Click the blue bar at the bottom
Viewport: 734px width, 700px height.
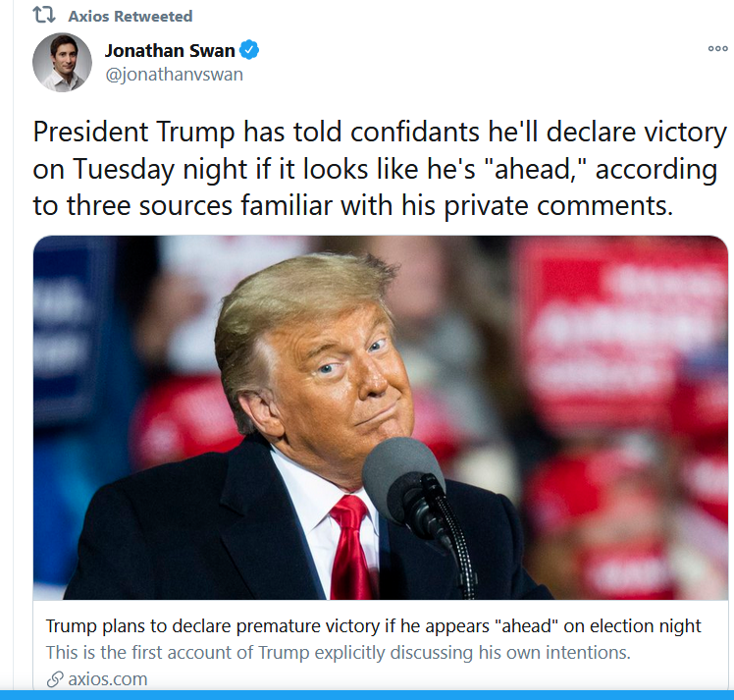point(367,695)
